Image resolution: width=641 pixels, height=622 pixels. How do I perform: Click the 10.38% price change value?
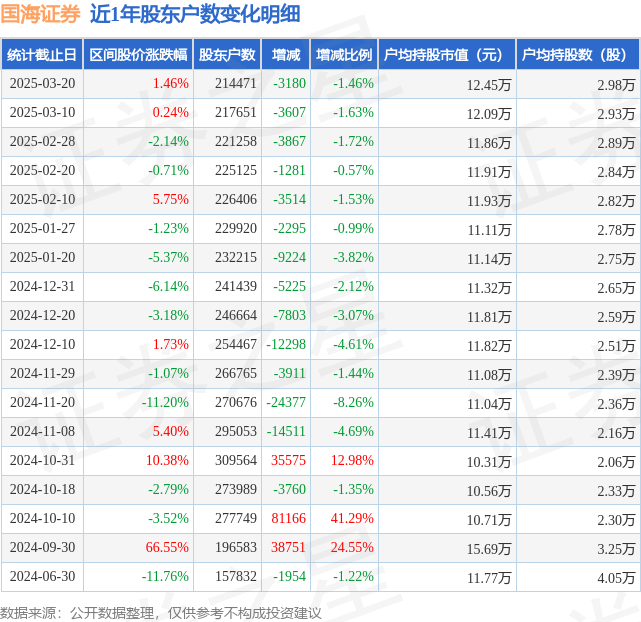click(167, 461)
